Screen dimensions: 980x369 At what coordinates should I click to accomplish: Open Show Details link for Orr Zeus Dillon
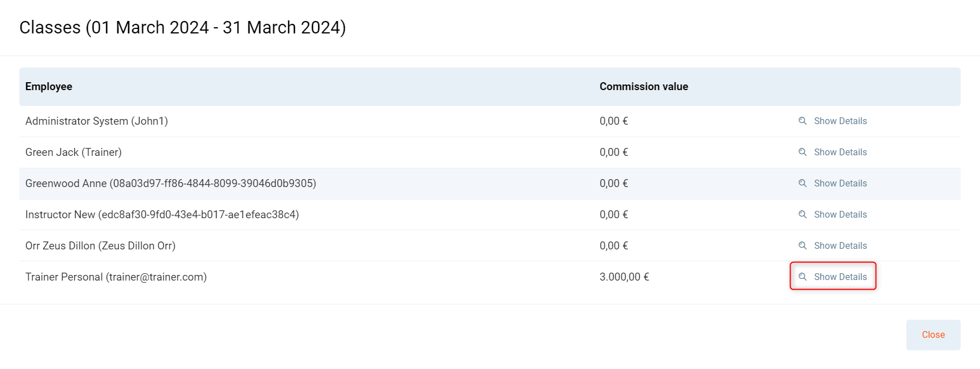[840, 245]
